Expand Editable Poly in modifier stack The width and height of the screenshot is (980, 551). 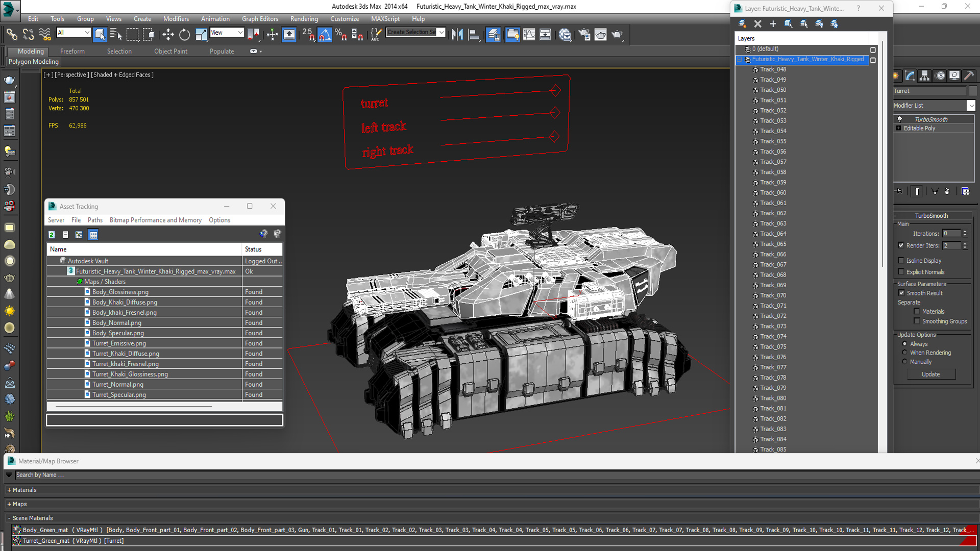(x=898, y=128)
